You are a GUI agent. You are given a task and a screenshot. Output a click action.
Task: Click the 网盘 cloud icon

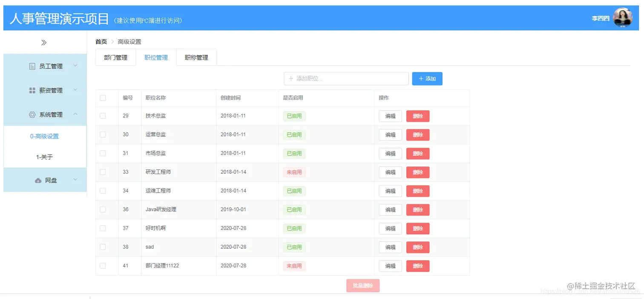38,181
